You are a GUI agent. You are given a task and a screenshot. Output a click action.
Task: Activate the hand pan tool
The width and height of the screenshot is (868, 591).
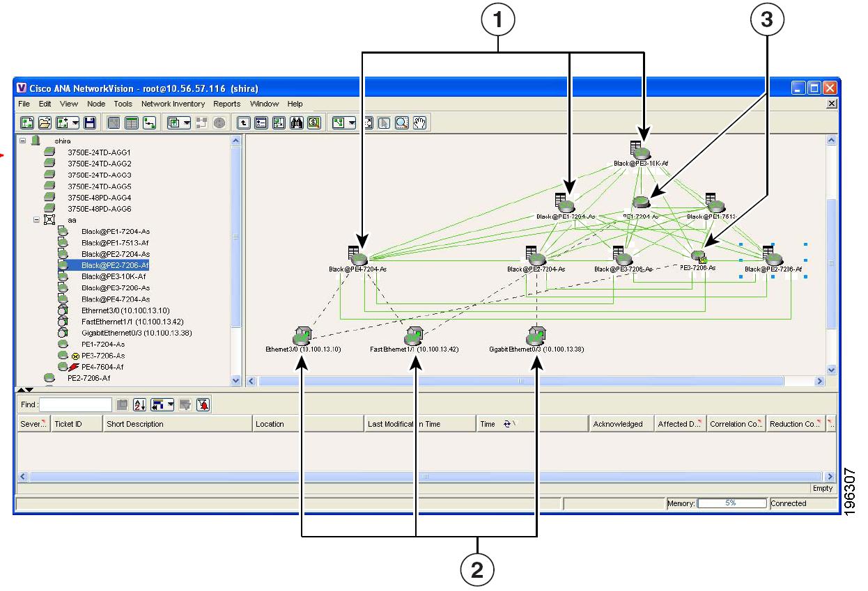pyautogui.click(x=419, y=123)
